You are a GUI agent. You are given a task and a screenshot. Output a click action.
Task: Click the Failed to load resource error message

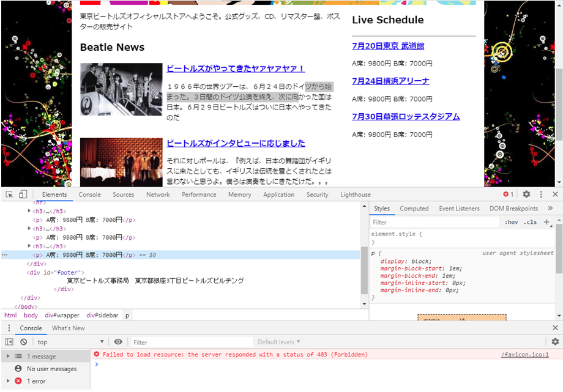(235, 355)
